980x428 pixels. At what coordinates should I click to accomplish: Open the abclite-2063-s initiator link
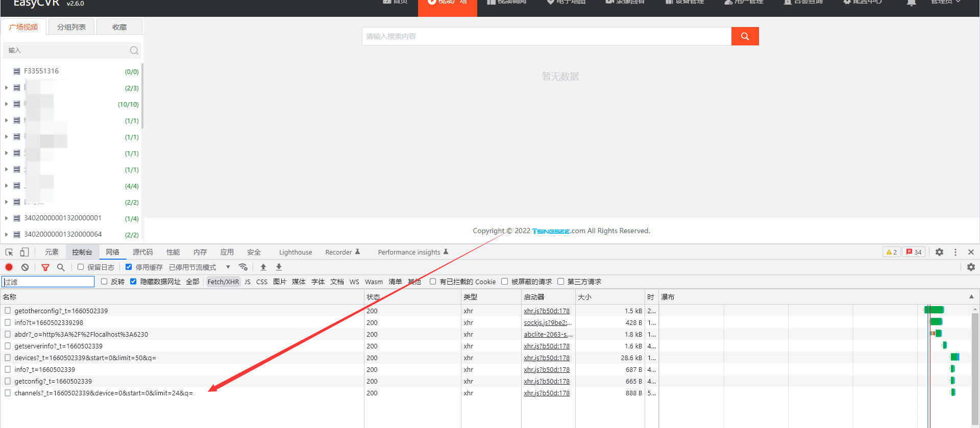coord(548,334)
